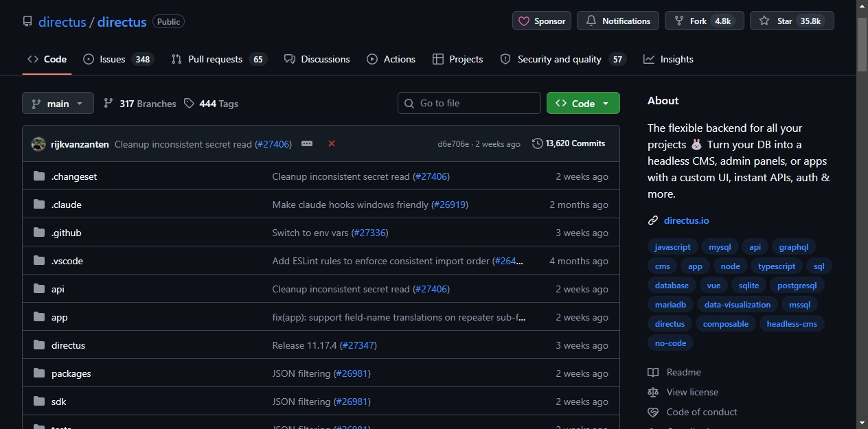
Task: Open the Notifications bell button
Action: [x=617, y=21]
